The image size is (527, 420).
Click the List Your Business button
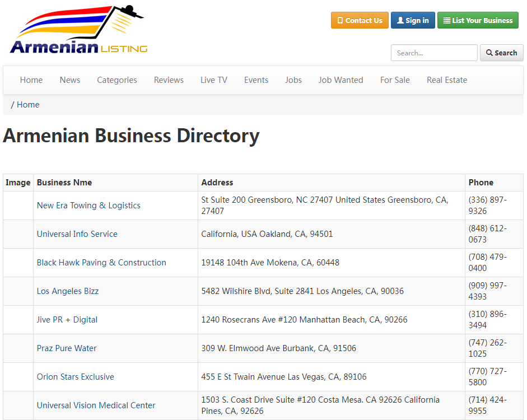[x=478, y=21]
